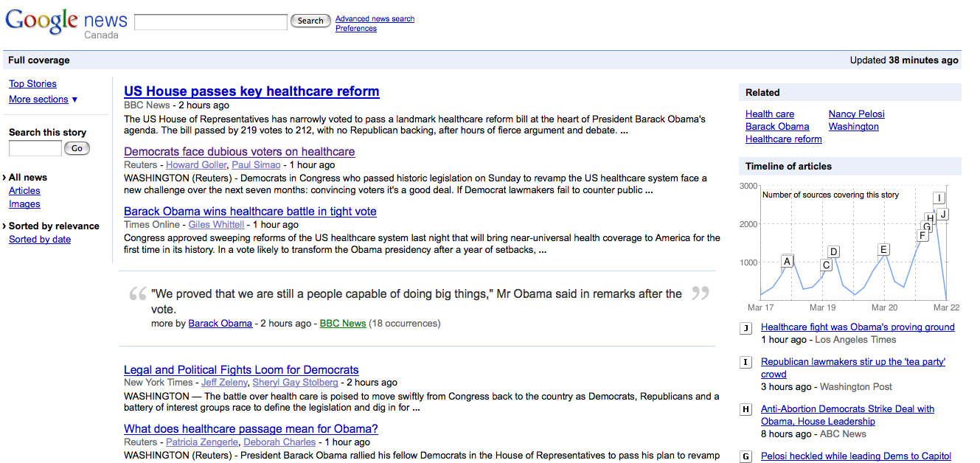
Task: Open Advanced news search
Action: click(375, 19)
